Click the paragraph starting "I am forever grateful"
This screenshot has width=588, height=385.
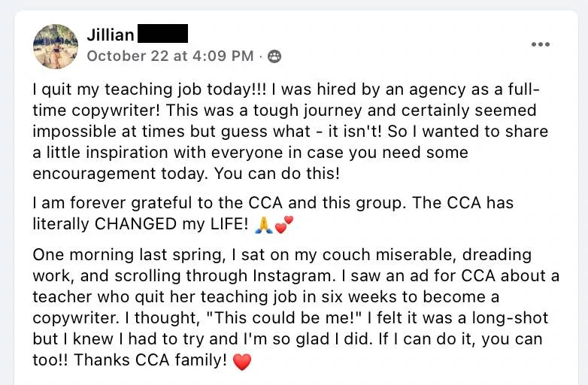coord(273,214)
